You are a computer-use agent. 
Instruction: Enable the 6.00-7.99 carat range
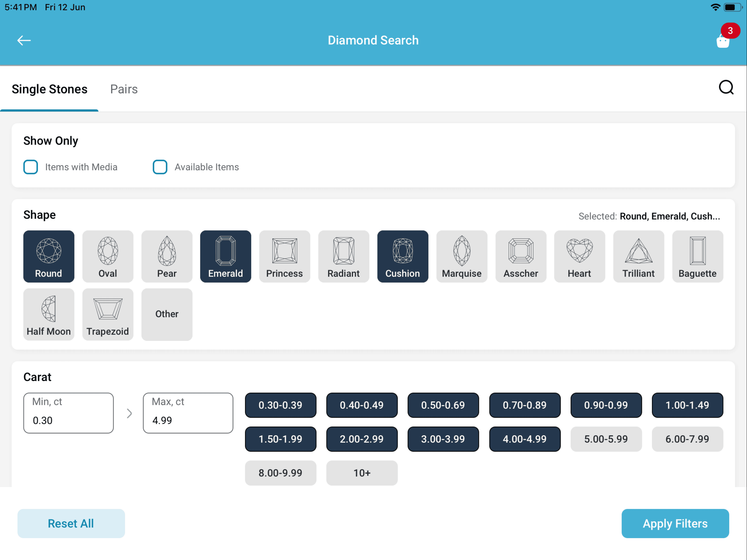(x=688, y=439)
